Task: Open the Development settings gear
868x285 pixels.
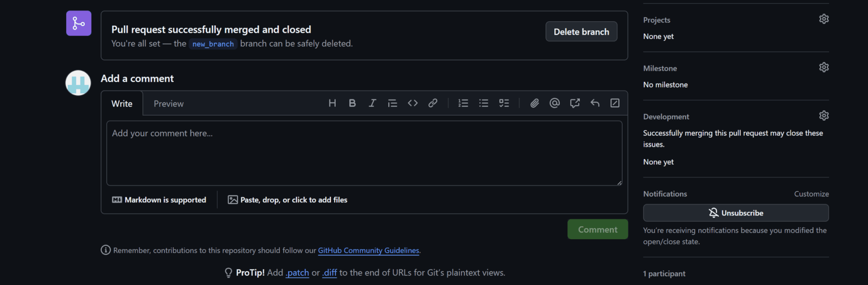Action: [823, 116]
